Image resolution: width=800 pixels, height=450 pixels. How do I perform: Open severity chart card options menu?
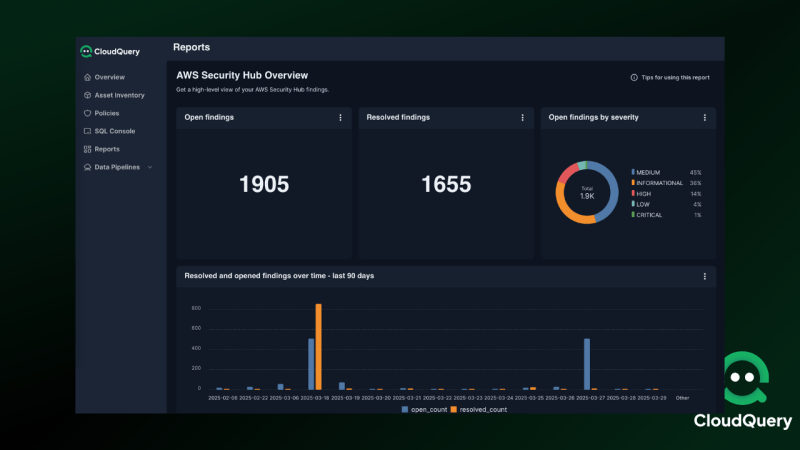point(705,117)
